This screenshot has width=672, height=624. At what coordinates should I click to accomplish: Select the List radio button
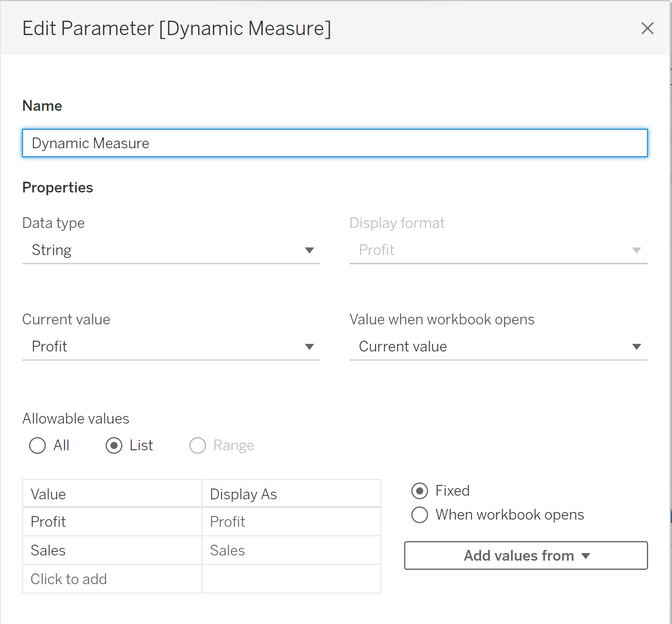click(x=114, y=445)
